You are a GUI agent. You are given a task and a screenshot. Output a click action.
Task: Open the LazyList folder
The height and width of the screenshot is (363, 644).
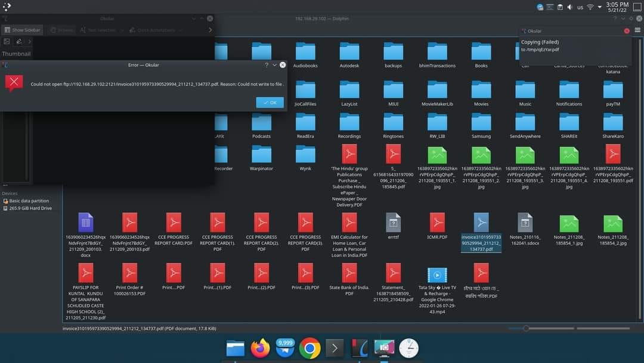[349, 93]
